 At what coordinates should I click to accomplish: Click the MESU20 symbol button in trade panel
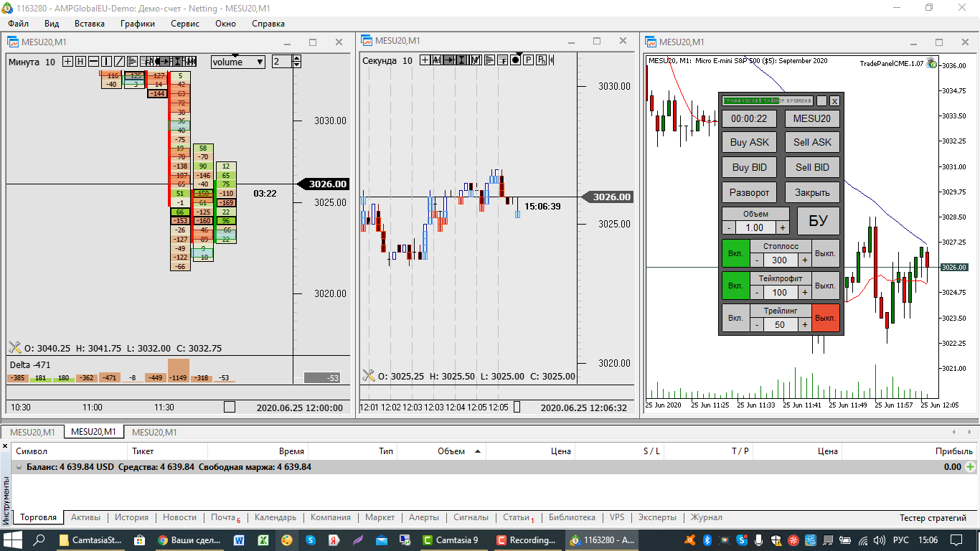click(x=812, y=118)
